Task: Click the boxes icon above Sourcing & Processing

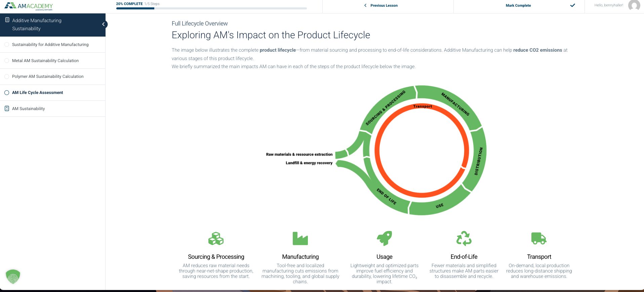Action: pyautogui.click(x=216, y=239)
